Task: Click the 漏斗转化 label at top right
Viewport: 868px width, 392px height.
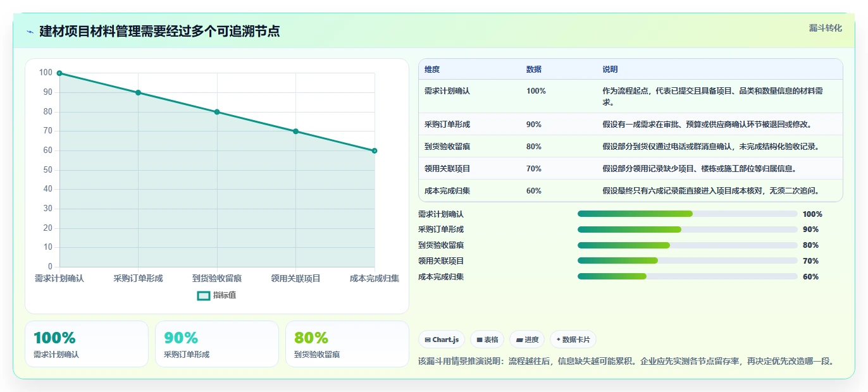Action: pyautogui.click(x=826, y=28)
